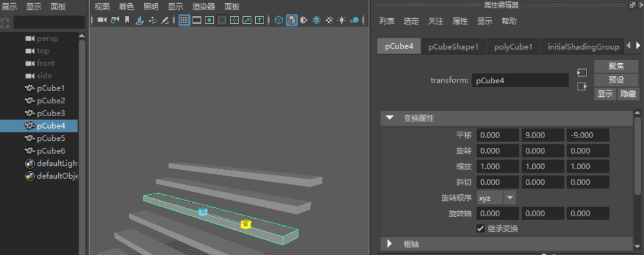Viewport: 644px width, 255px height.
Task: Open the 列表 menu in Attribute Editor
Action: tap(386, 21)
